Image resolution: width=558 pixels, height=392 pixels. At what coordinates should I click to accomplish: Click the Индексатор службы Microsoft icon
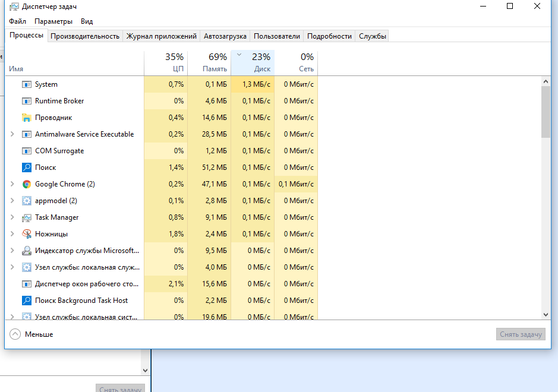(x=27, y=251)
